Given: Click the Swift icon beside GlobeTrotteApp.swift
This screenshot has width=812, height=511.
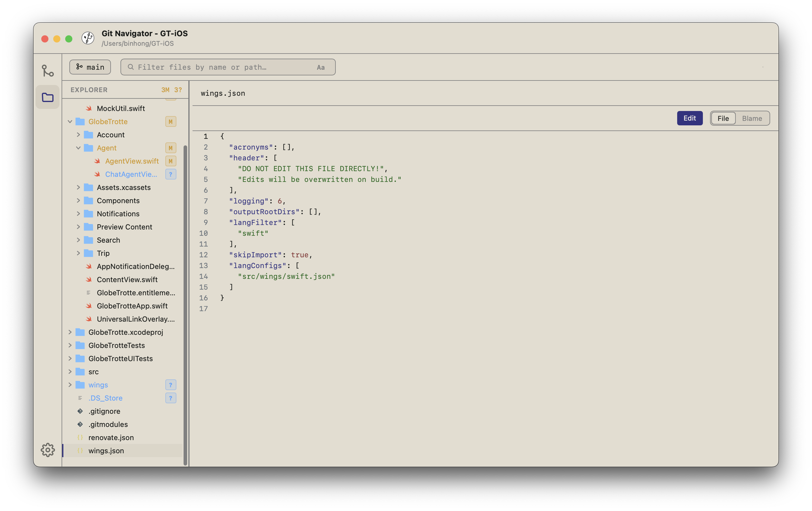Looking at the screenshot, I should click(89, 306).
